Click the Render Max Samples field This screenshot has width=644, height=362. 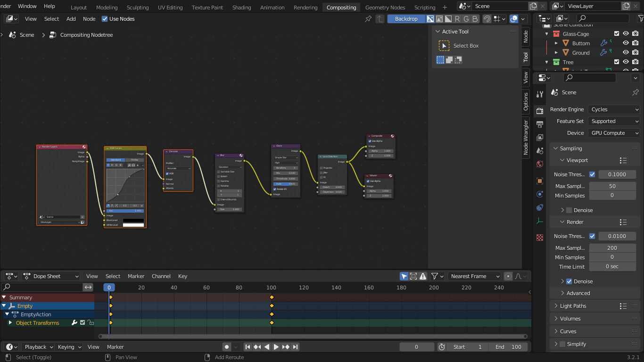[x=612, y=248]
